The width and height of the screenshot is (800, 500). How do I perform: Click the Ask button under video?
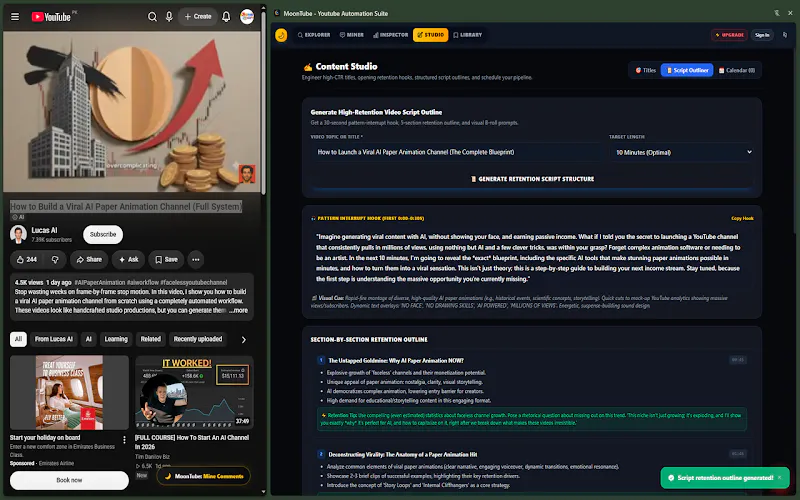pyautogui.click(x=129, y=259)
